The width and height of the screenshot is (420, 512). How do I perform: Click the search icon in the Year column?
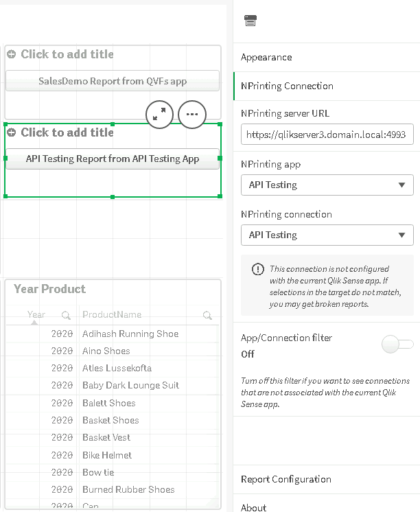[66, 316]
